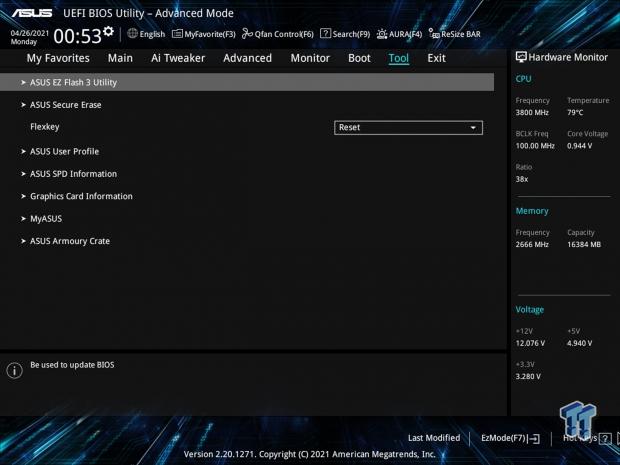Open ASUS SPD Information
Image resolution: width=620 pixels, height=465 pixels.
coord(73,174)
